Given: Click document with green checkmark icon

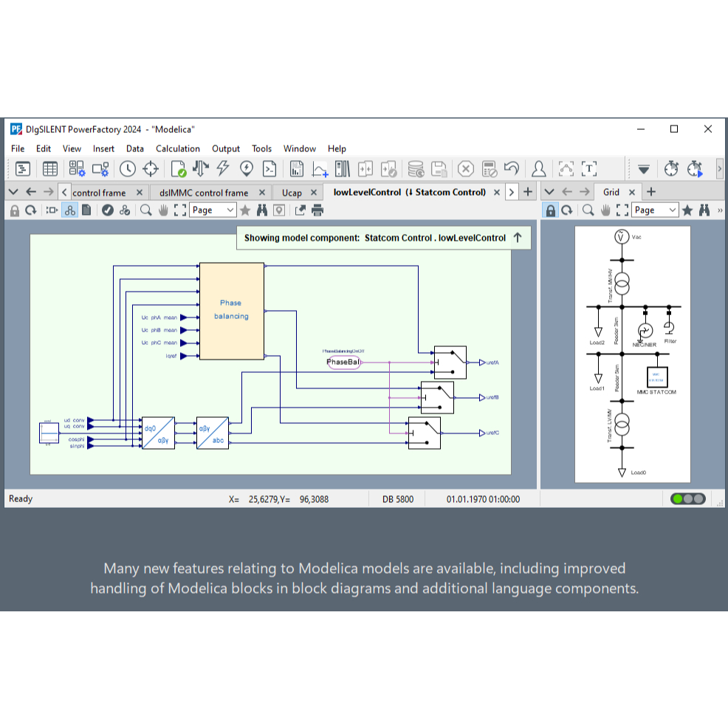Looking at the screenshot, I should click(178, 168).
